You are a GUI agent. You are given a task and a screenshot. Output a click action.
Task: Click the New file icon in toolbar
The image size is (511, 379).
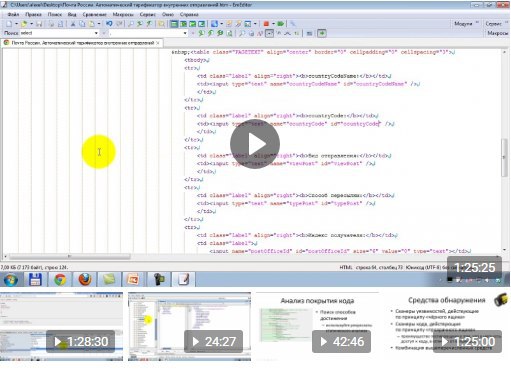[x=9, y=24]
